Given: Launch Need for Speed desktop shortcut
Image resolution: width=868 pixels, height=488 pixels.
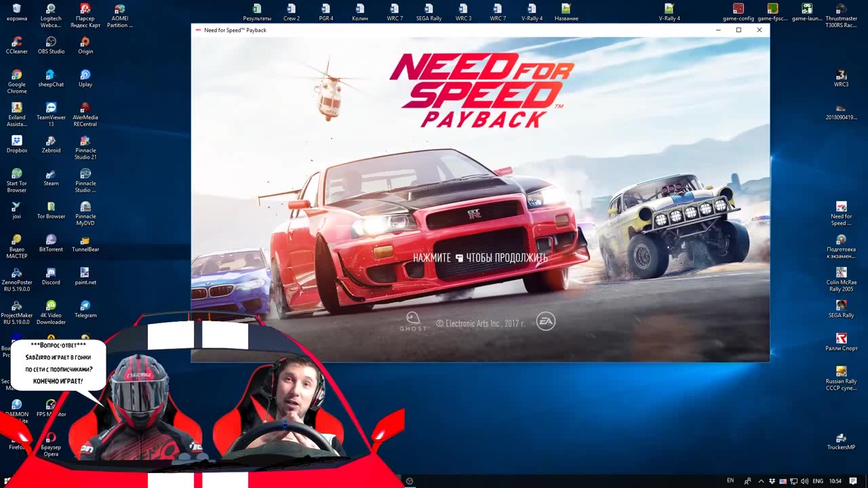Looking at the screenshot, I should point(842,214).
